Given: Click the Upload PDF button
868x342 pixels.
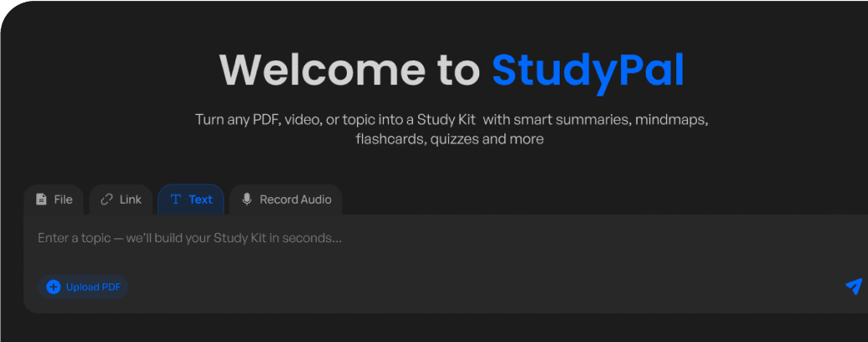Looking at the screenshot, I should 83,288.
